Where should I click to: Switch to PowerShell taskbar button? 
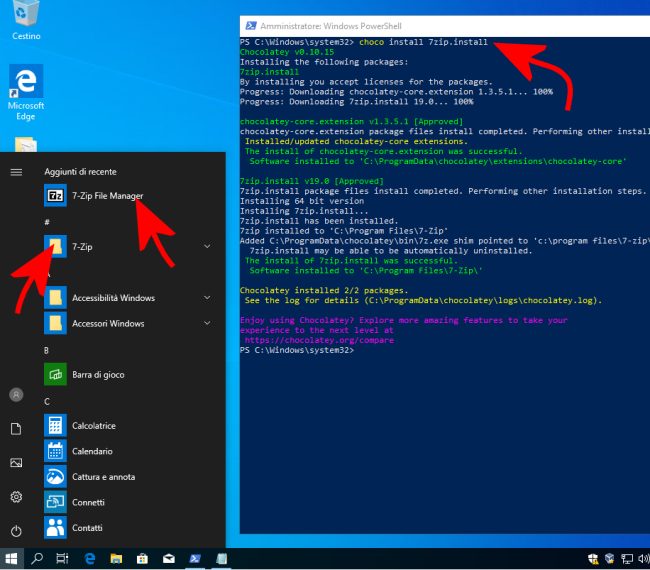pyautogui.click(x=195, y=559)
